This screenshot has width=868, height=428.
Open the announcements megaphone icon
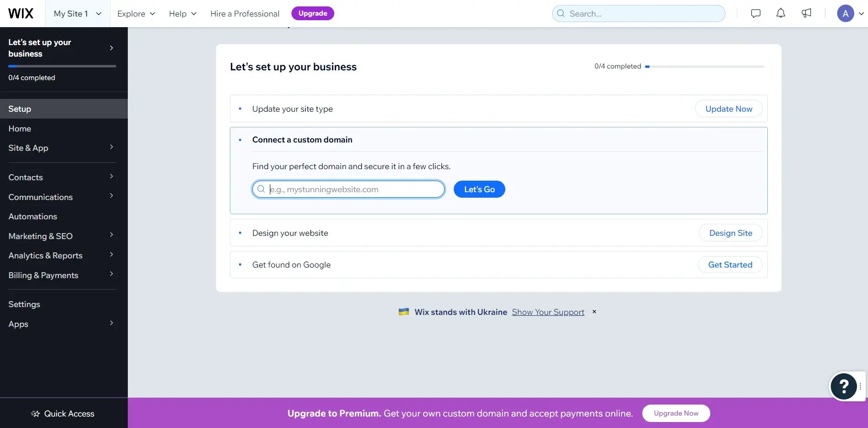tap(806, 13)
